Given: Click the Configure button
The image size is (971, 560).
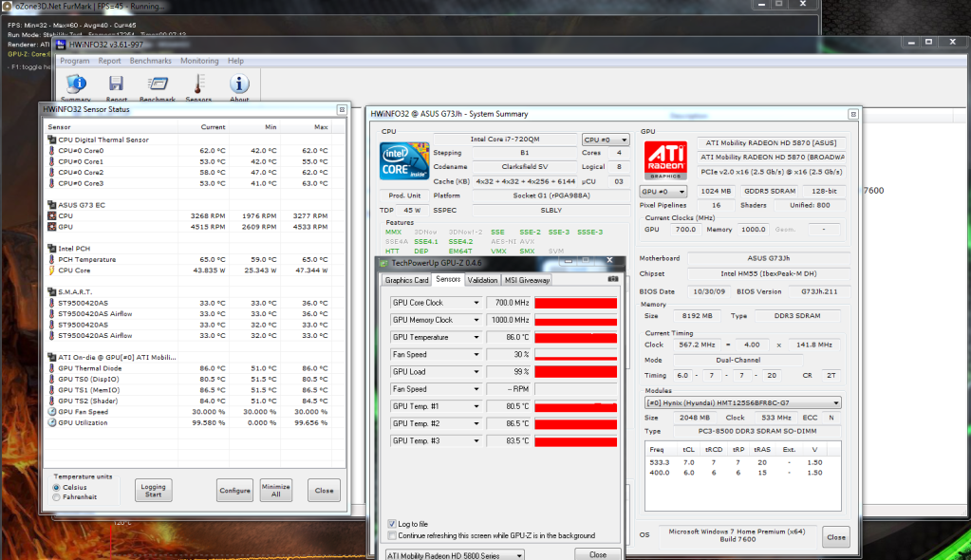Looking at the screenshot, I should (x=234, y=491).
